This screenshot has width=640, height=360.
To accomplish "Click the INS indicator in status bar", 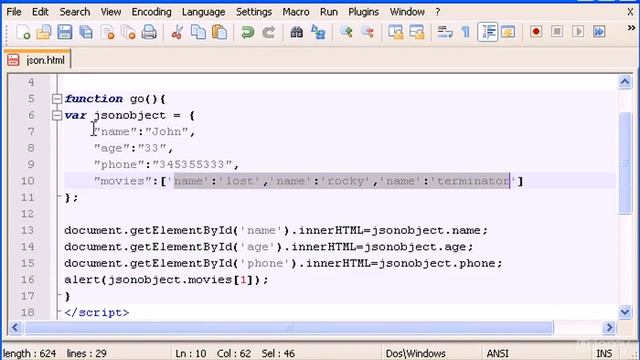I will tap(604, 353).
